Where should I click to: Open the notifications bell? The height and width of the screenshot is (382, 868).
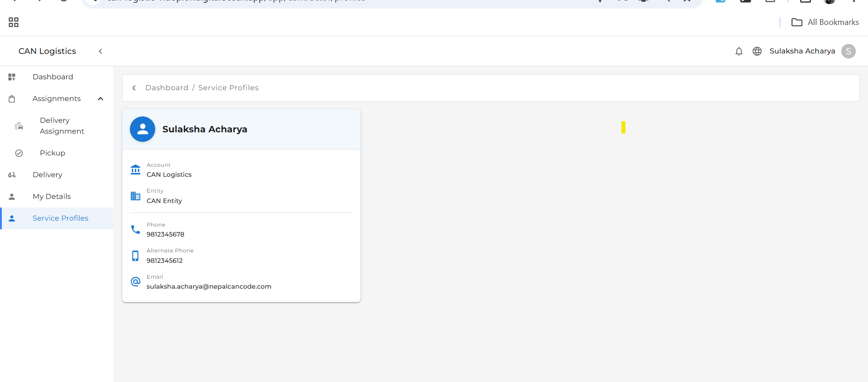[x=739, y=51]
